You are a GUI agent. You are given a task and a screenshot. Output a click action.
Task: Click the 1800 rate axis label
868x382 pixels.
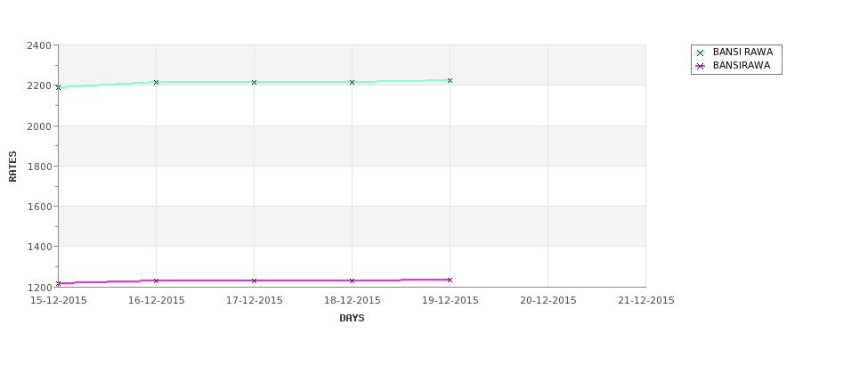pyautogui.click(x=39, y=167)
